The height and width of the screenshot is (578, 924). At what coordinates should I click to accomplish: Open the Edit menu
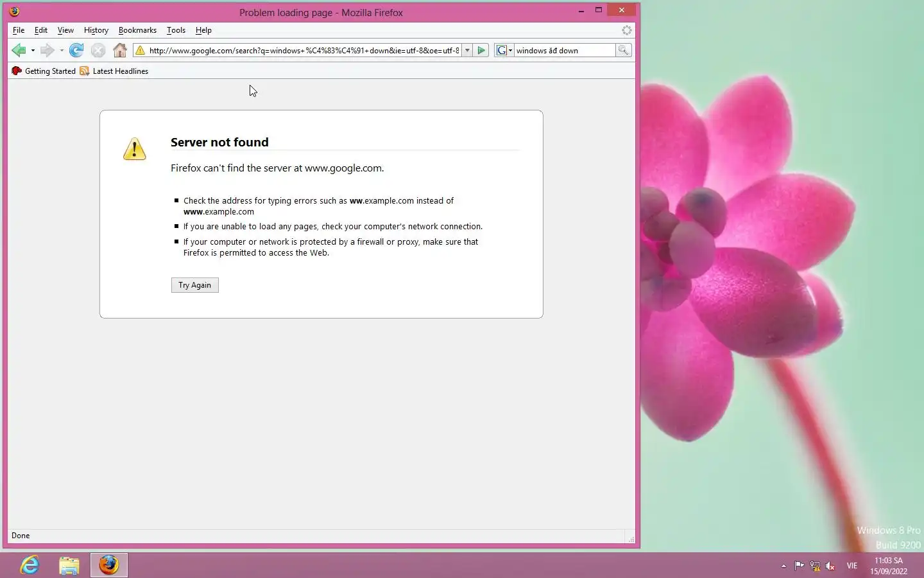coord(41,30)
